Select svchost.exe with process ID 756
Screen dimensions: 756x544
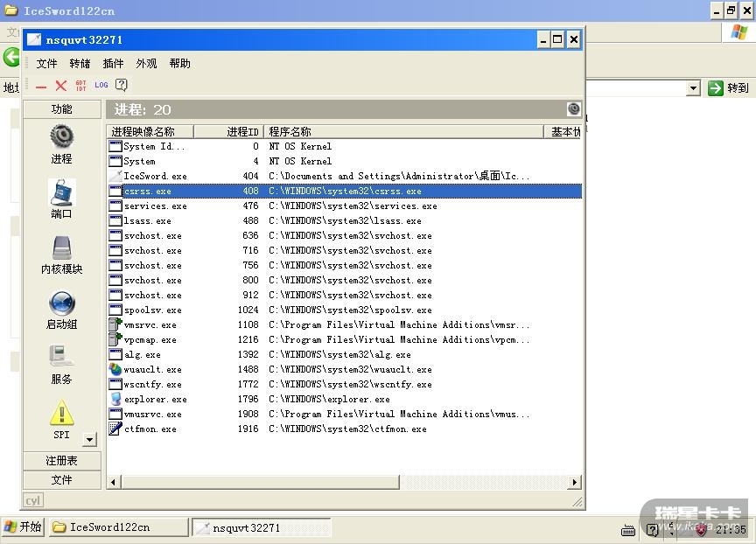coord(344,266)
